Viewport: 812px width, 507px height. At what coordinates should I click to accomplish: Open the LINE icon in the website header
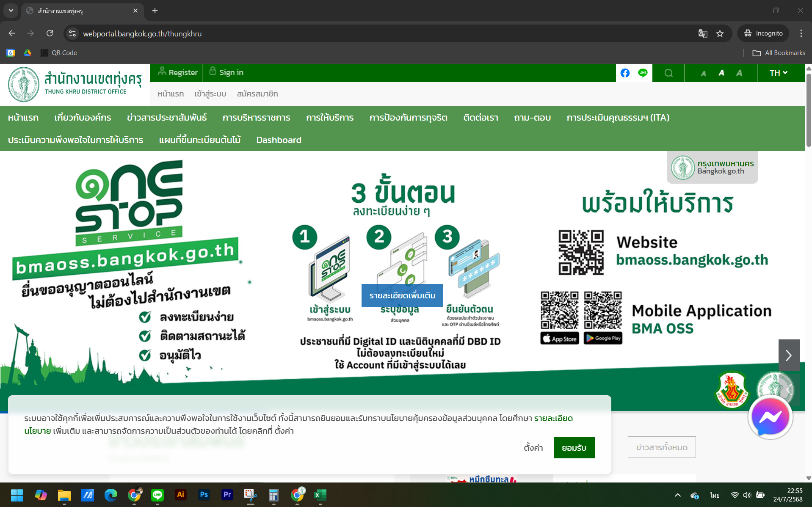click(x=643, y=73)
